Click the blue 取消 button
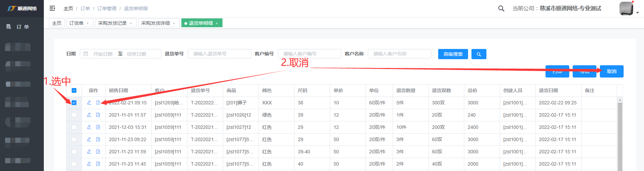The width and height of the screenshot is (644, 171). (611, 71)
